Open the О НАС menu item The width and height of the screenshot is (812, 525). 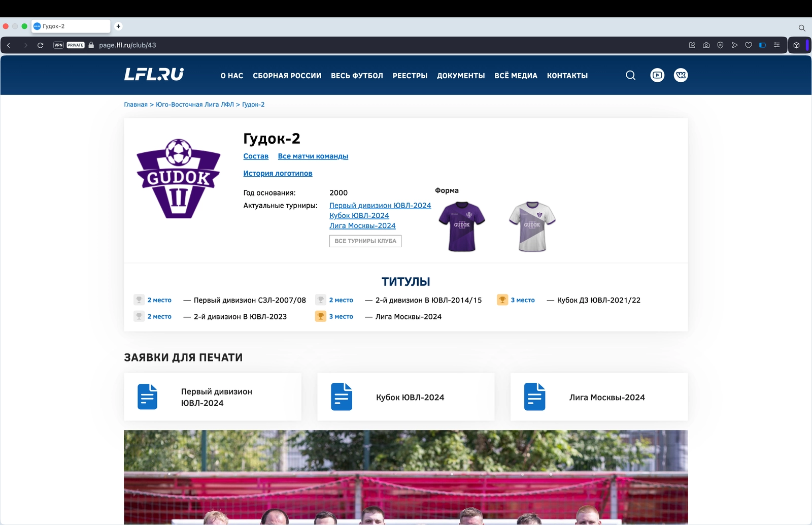[x=232, y=76]
